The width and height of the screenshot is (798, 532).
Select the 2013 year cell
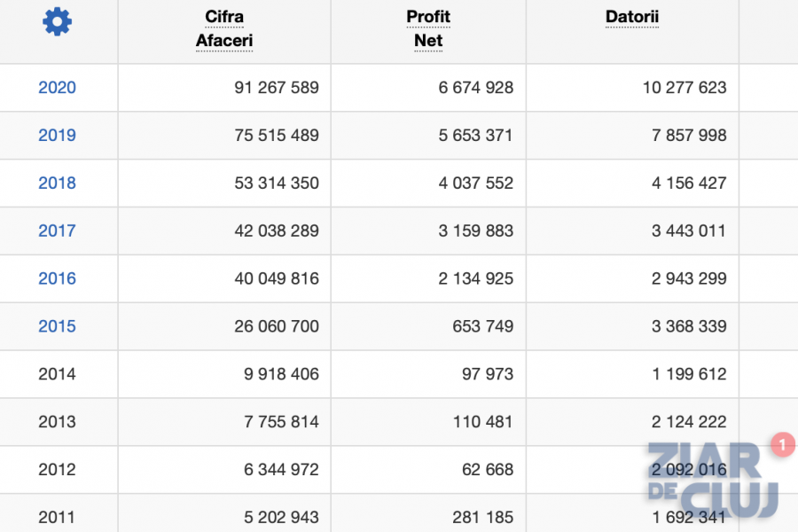[57, 422]
